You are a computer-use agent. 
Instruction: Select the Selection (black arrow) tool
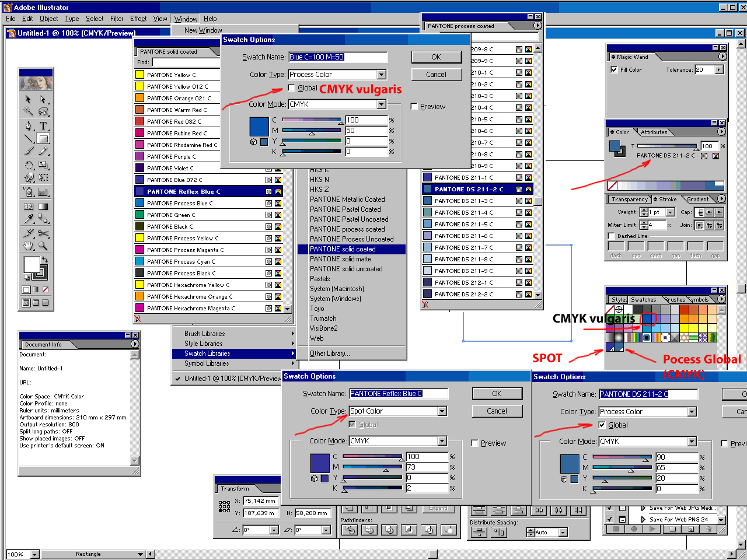pos(28,99)
